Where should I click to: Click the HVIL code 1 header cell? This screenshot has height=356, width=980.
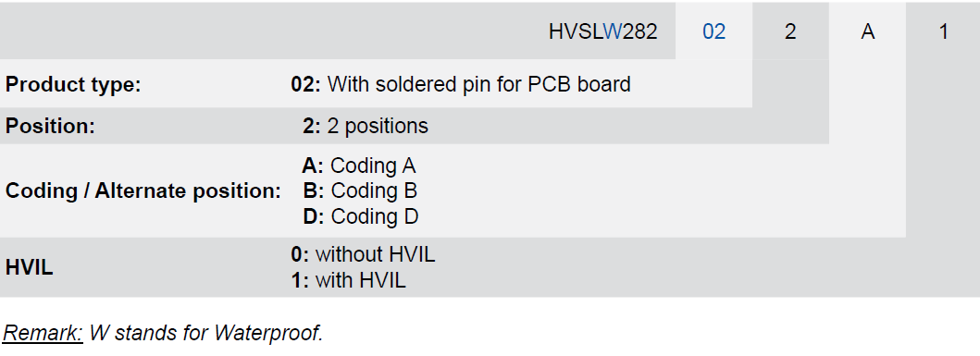tap(944, 31)
